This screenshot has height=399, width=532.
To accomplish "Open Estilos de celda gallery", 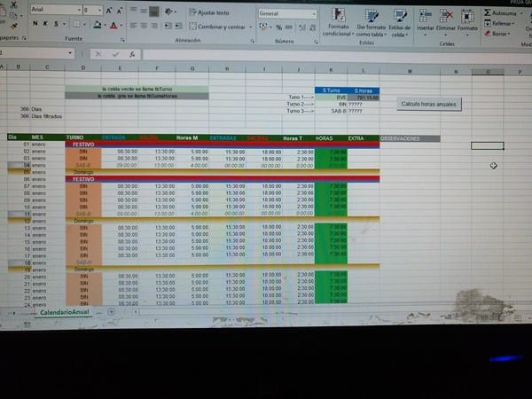I will pyautogui.click(x=400, y=23).
